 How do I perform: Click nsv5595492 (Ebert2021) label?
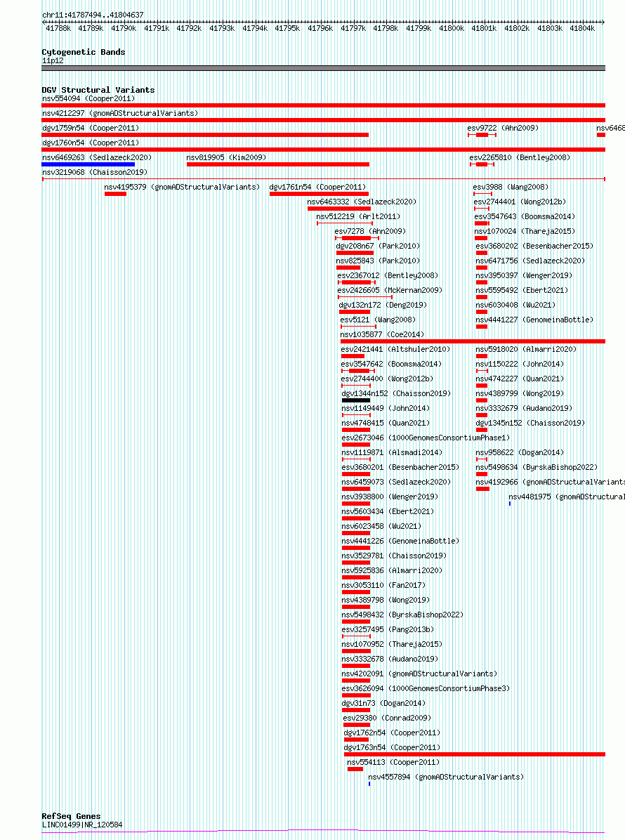[522, 290]
